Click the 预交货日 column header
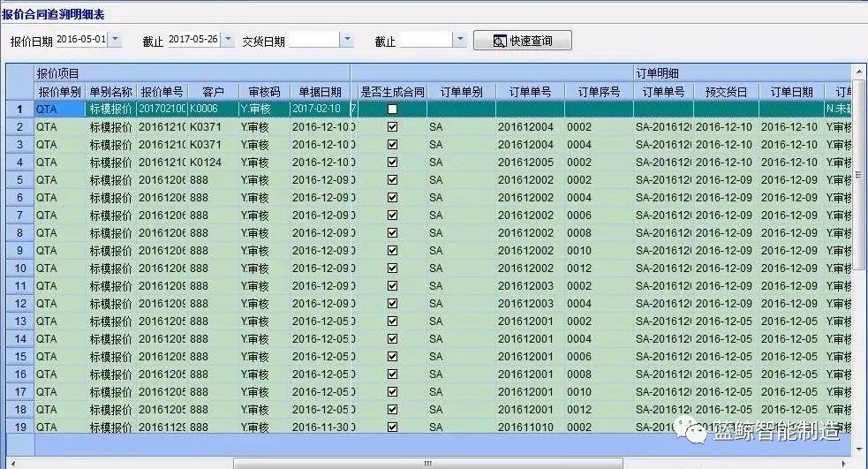This screenshot has height=469, width=868. point(726,92)
